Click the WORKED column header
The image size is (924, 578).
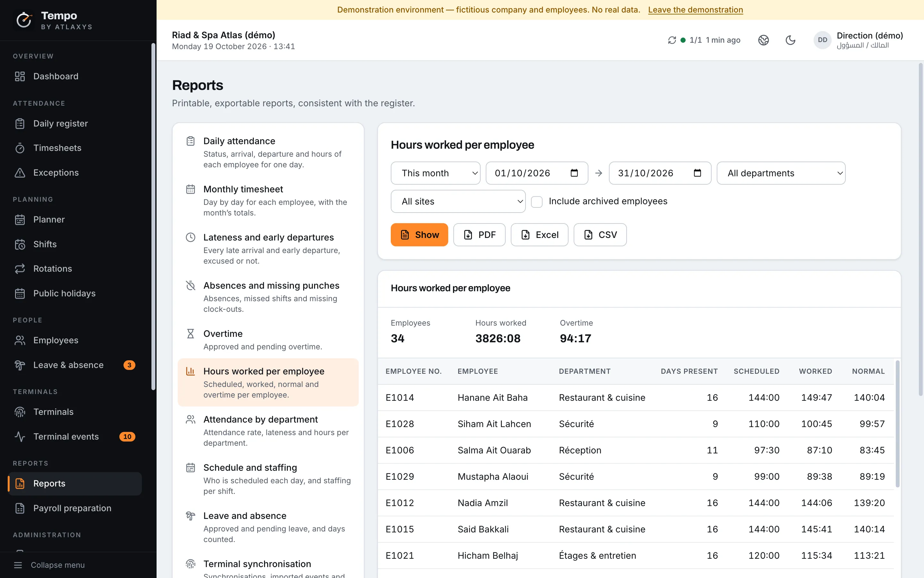tap(815, 371)
